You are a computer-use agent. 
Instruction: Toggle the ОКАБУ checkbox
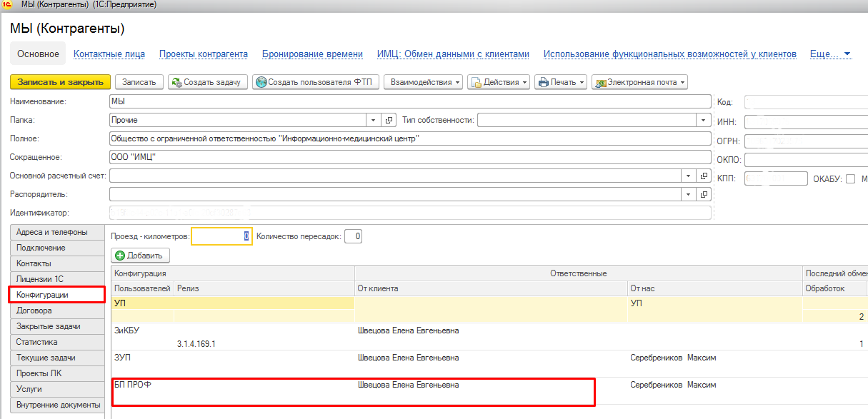tap(850, 178)
